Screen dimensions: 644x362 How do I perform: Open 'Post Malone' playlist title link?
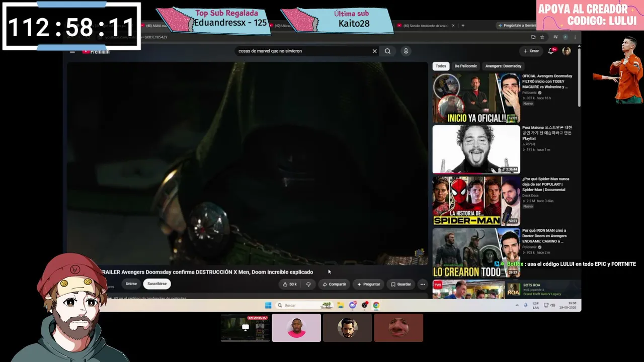547,133
